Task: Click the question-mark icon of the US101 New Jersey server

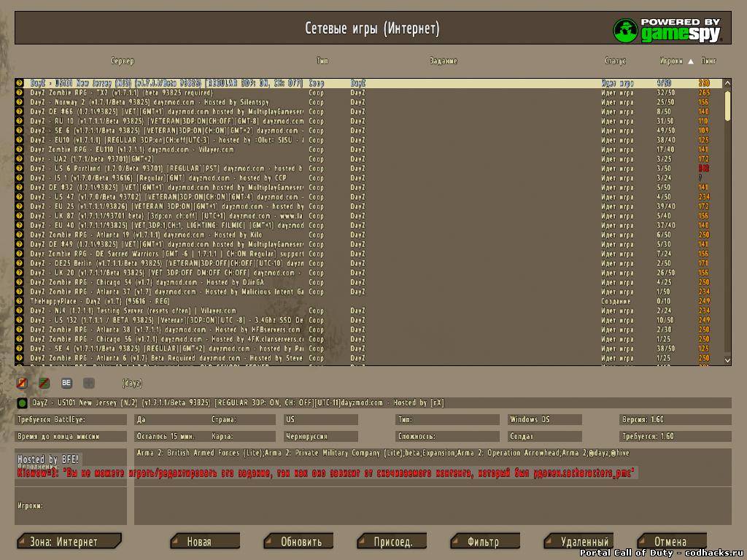Action: (19, 83)
